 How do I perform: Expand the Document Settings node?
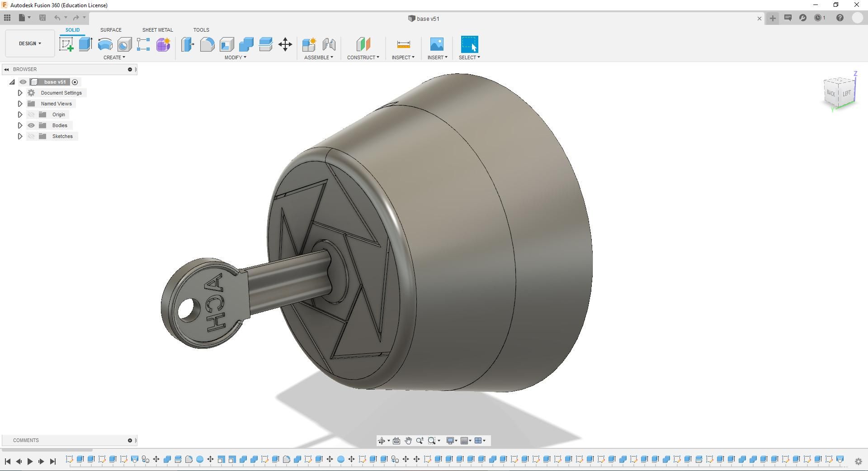pyautogui.click(x=20, y=93)
